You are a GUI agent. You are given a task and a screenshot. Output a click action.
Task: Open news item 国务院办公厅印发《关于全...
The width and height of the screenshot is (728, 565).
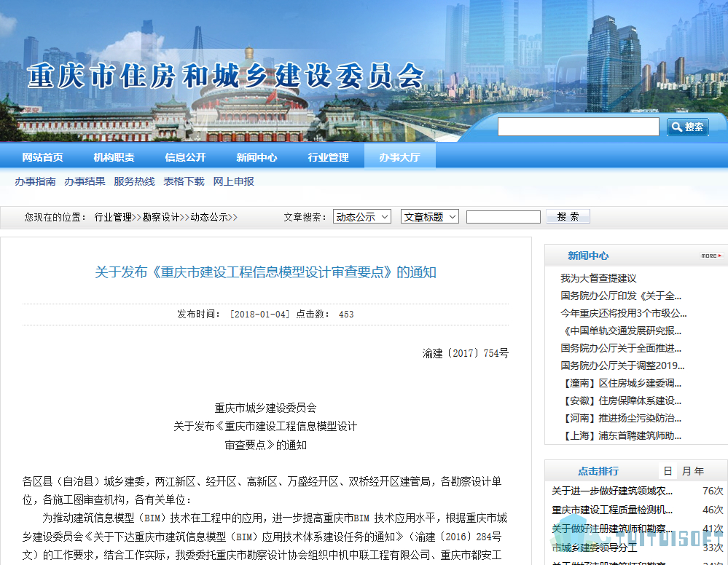click(x=621, y=296)
